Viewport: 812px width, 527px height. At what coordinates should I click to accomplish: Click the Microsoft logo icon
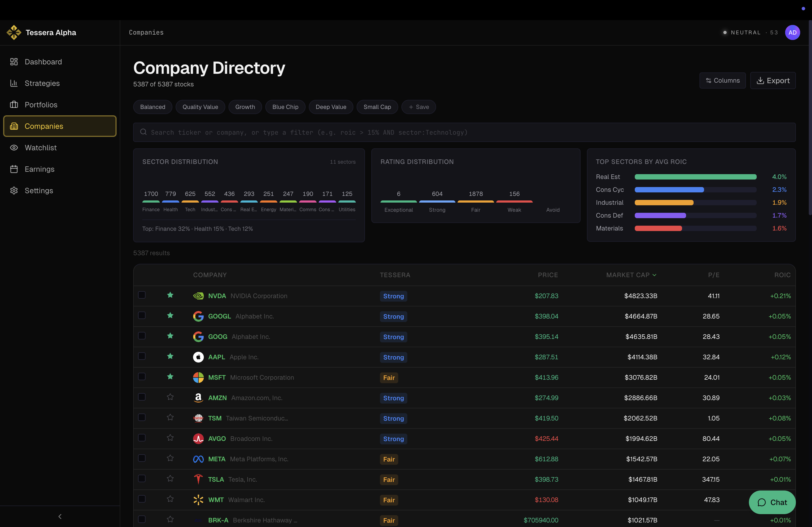coord(198,377)
